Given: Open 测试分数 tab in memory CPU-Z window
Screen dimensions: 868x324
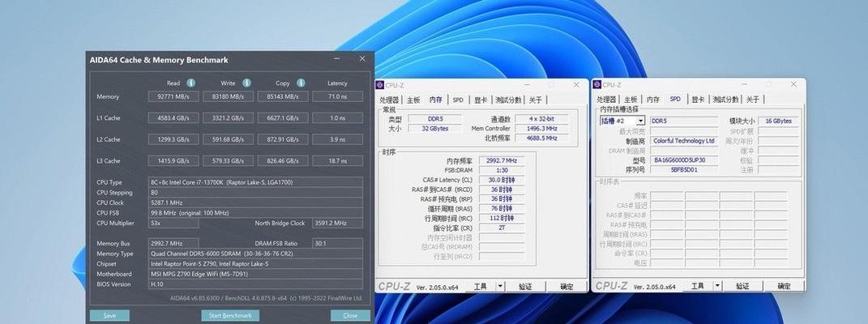Looking at the screenshot, I should click(508, 100).
